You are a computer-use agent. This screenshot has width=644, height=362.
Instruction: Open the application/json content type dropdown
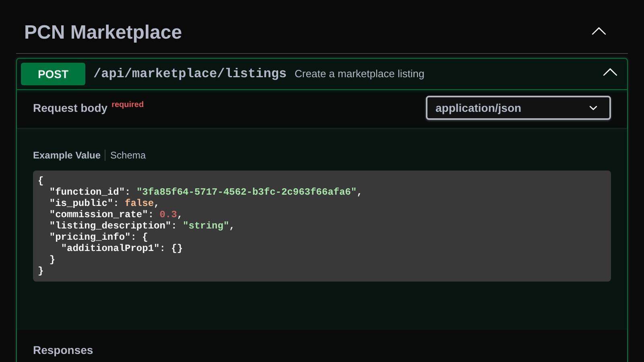518,108
